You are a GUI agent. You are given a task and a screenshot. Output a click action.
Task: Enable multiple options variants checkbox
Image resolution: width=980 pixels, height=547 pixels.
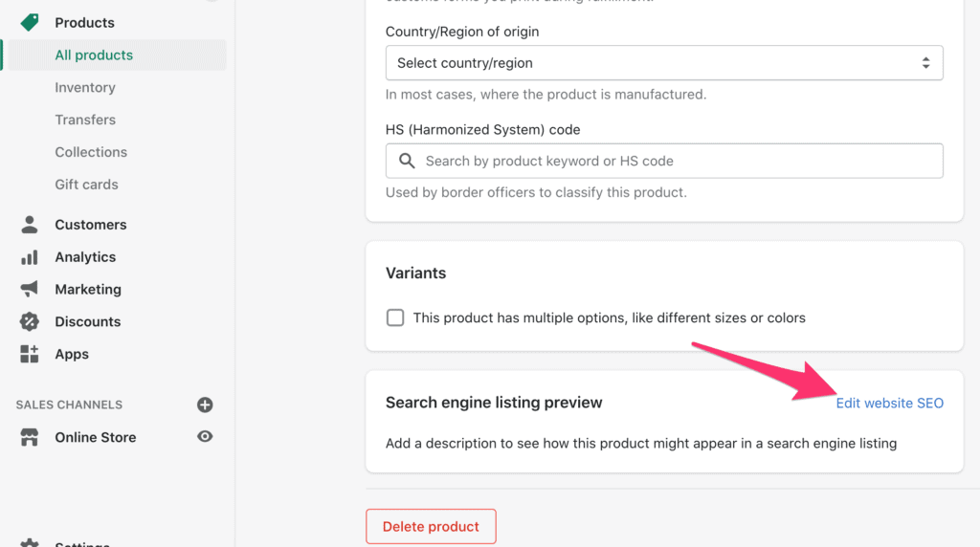[395, 317]
